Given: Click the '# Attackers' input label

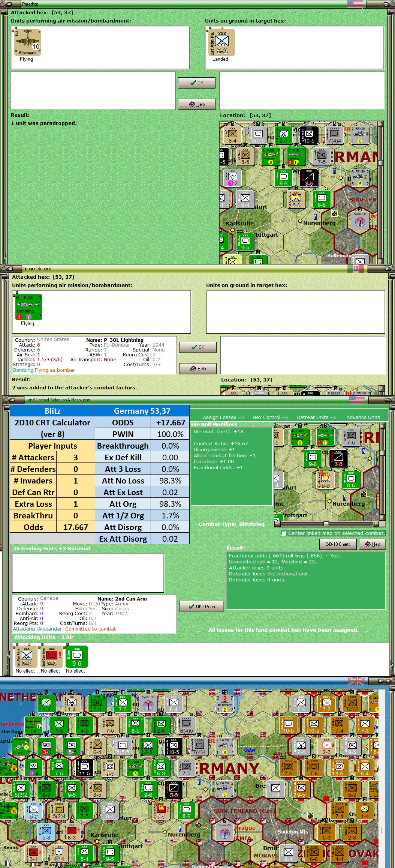Looking at the screenshot, I should click(33, 457).
